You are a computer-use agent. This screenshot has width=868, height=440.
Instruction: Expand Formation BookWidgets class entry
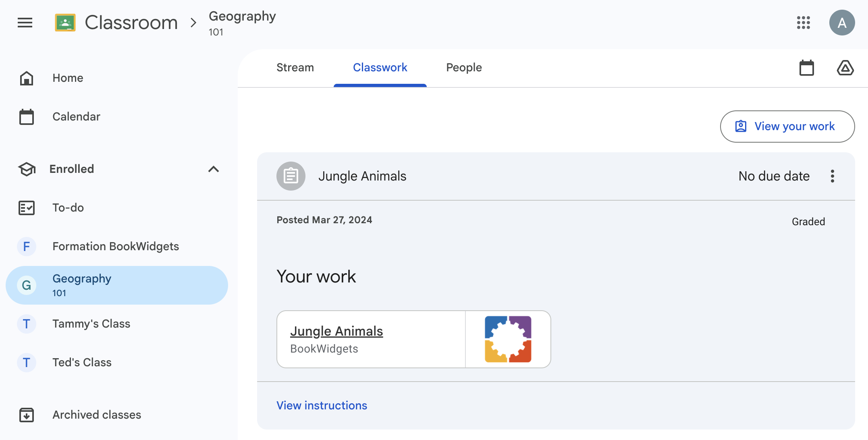pos(116,246)
